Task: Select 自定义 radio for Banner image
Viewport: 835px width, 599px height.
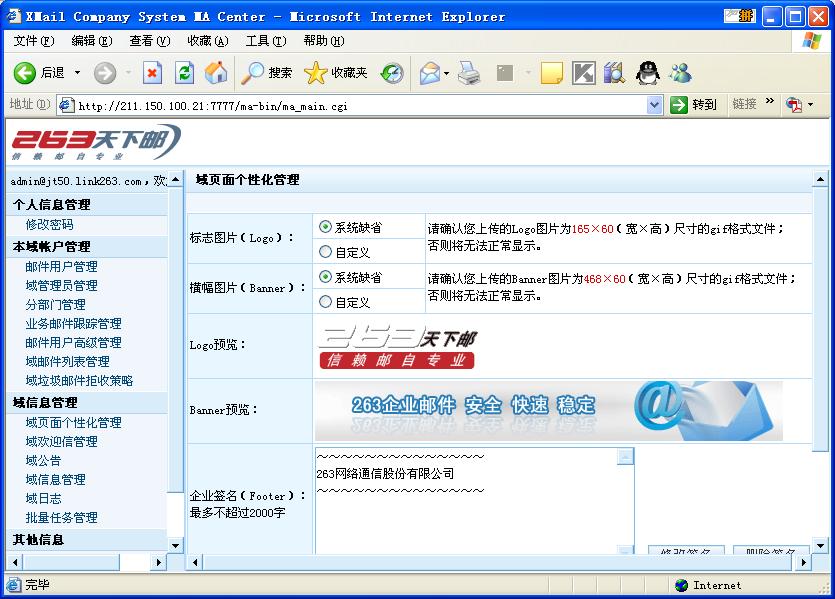Action: coord(325,302)
